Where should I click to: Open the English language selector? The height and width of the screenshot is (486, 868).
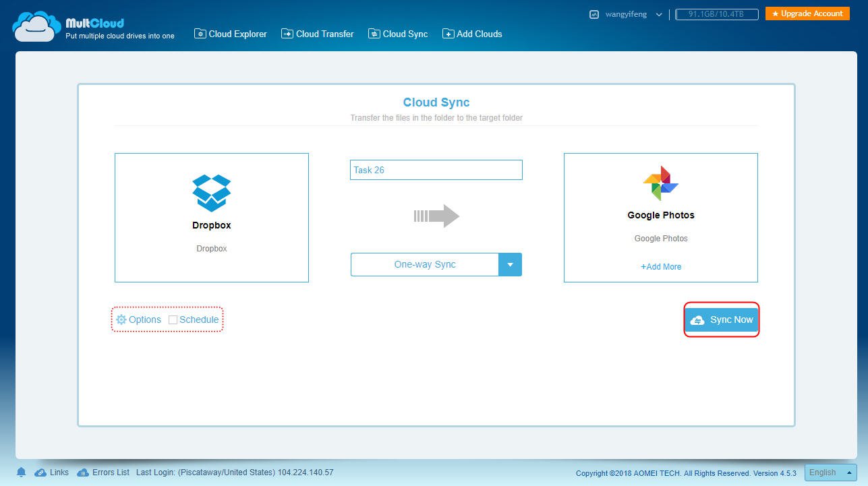[831, 473]
